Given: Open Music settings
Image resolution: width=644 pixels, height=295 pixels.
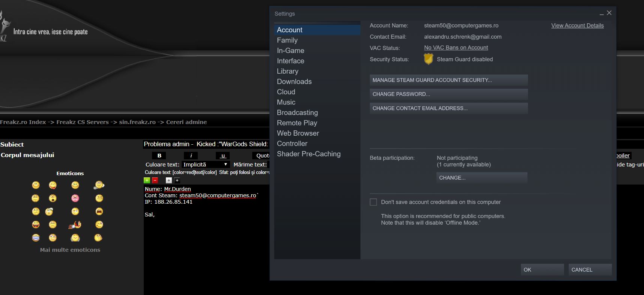Looking at the screenshot, I should [x=317, y=102].
